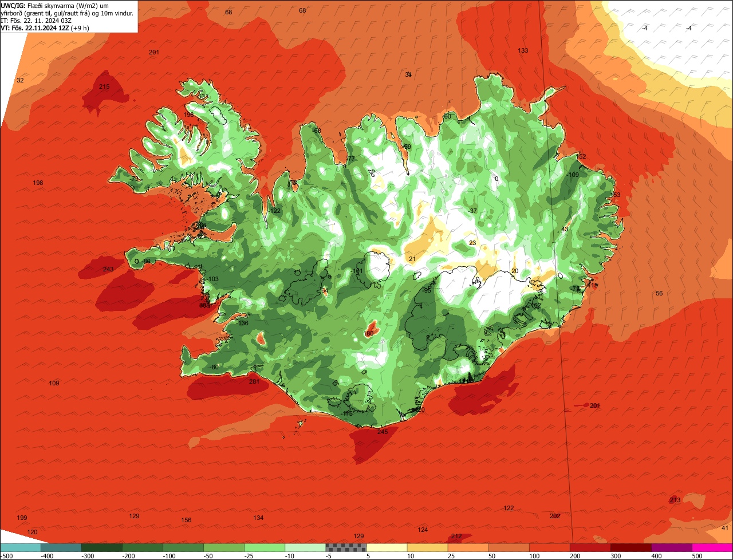Click the value 21 next to the small glacier
Image resolution: width=733 pixels, height=560 pixels.
pos(412,259)
